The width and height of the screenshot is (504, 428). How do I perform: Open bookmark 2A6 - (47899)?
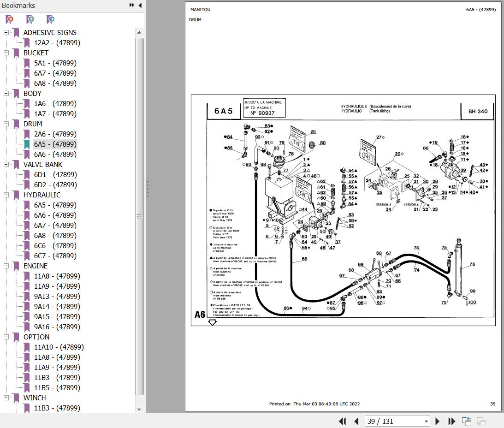[55, 134]
